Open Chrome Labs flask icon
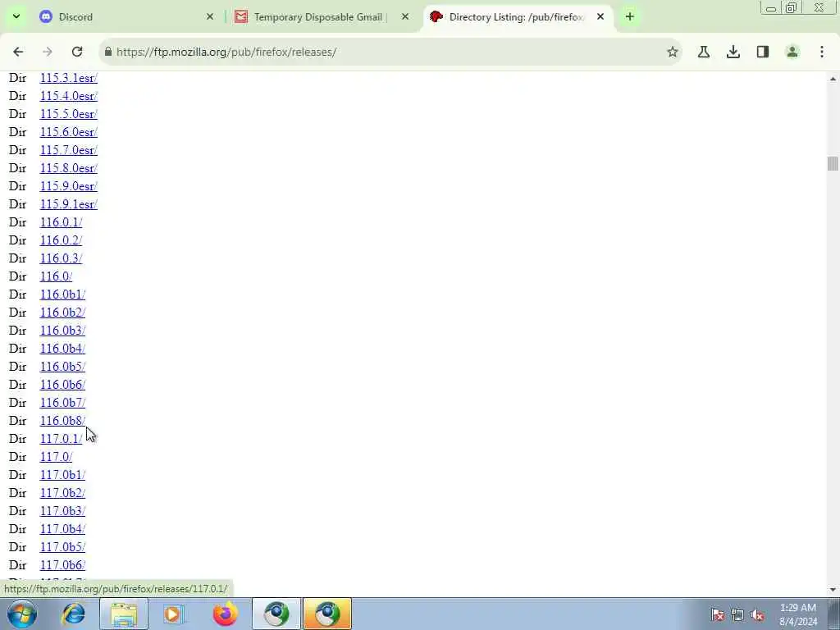This screenshot has width=840, height=630. (704, 52)
